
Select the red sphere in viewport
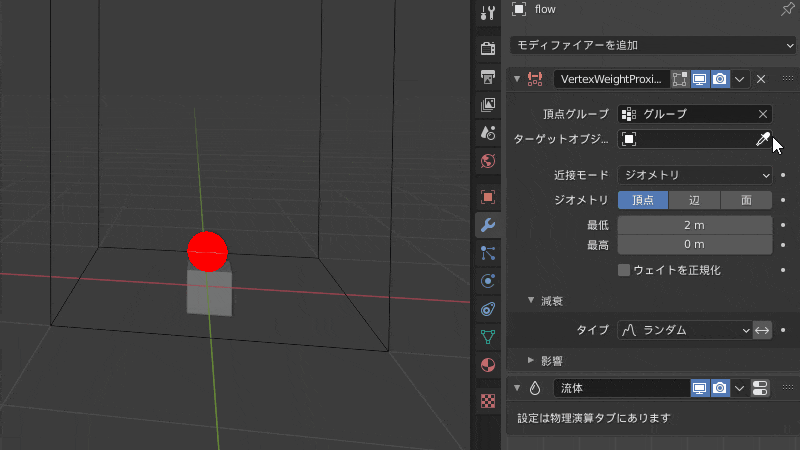[x=207, y=252]
